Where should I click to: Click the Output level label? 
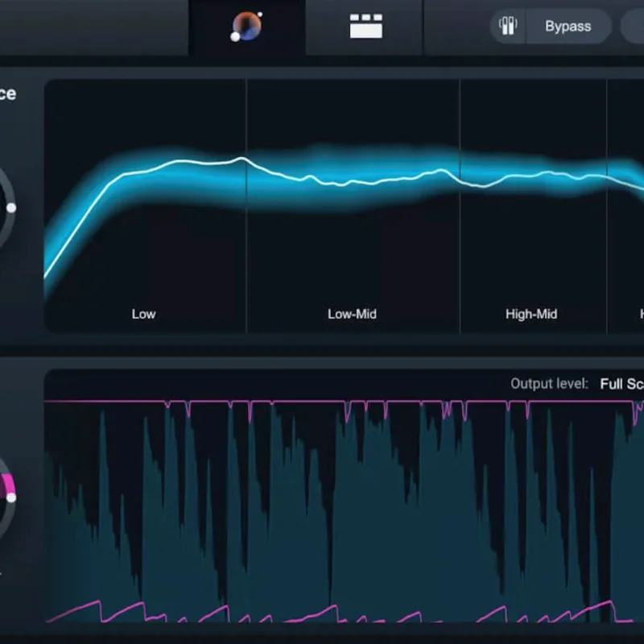click(549, 383)
